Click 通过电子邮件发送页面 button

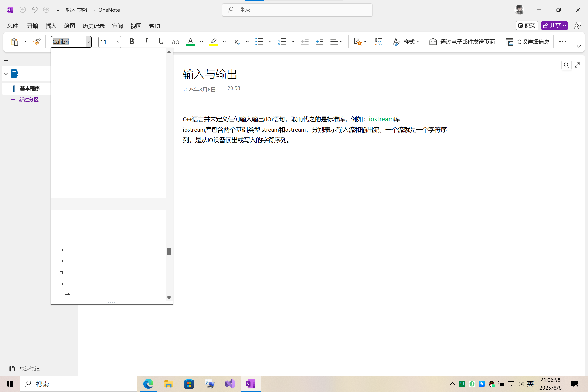(x=462, y=42)
